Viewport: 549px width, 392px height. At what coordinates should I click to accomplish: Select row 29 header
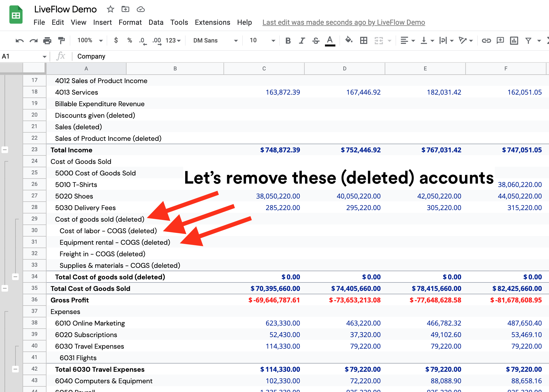click(34, 219)
